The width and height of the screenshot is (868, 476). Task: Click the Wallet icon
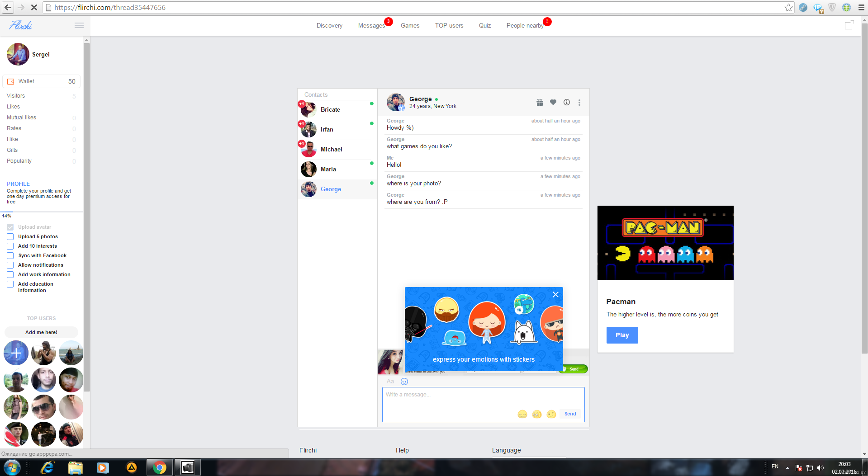click(11, 81)
